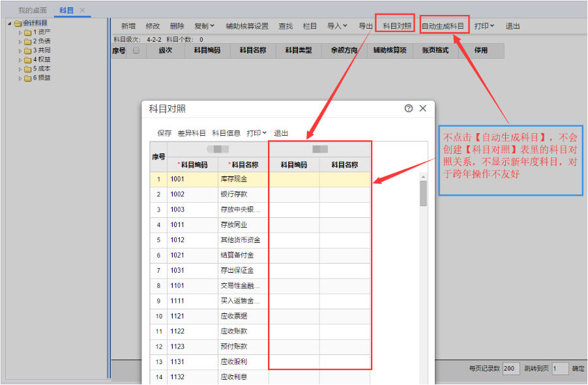
Task: Click the dialog's vertical scrollbar thumb
Action: coord(423,194)
